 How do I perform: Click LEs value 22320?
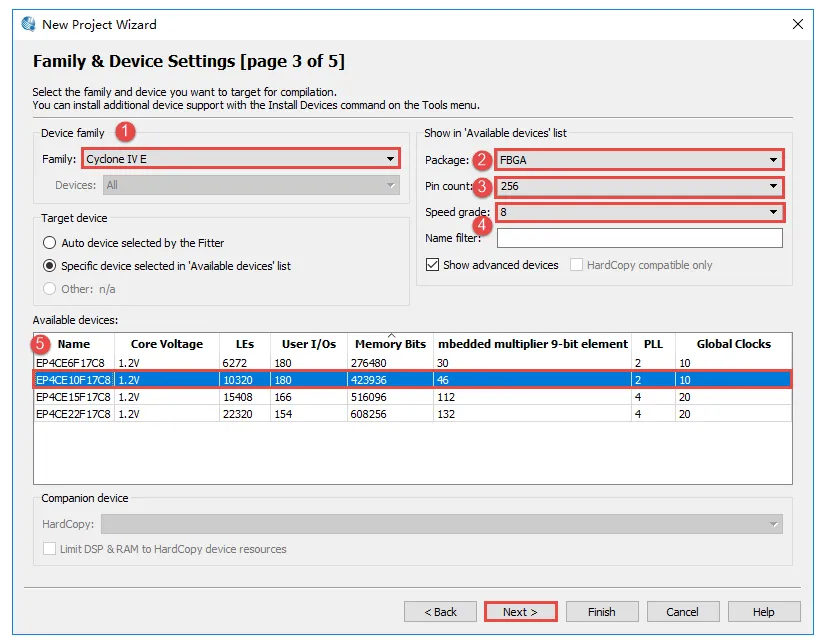coord(238,414)
